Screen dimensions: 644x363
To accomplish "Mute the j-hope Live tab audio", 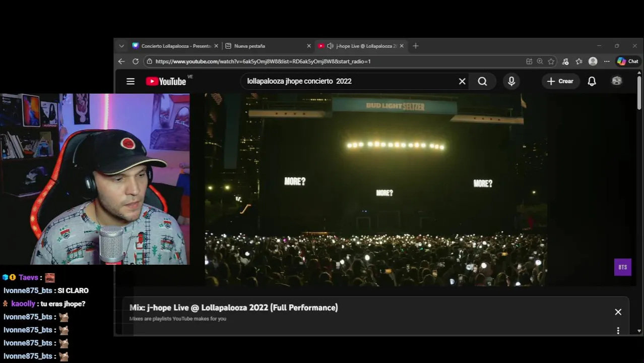I will pos(330,46).
